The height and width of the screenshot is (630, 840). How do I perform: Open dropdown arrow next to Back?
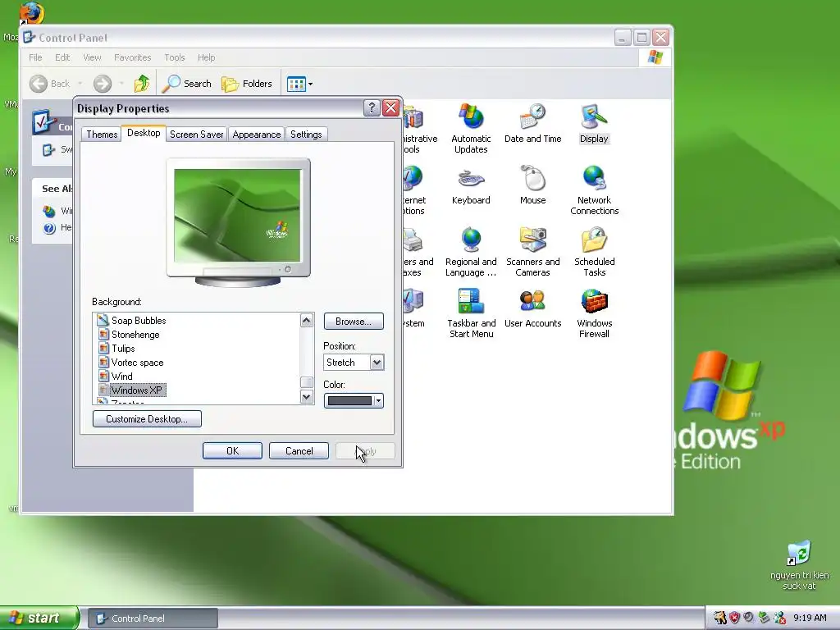coord(80,84)
